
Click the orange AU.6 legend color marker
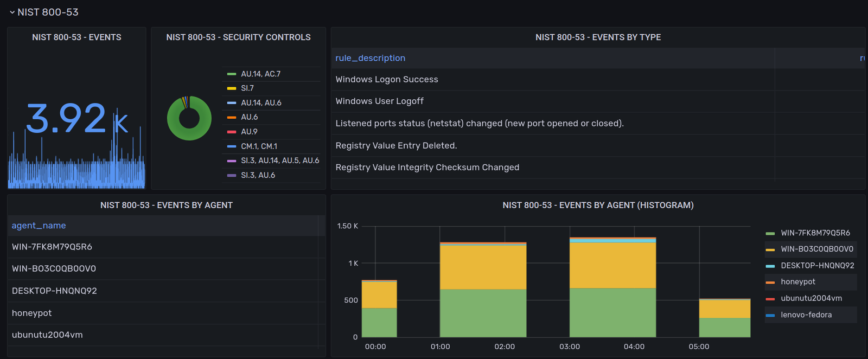point(232,117)
